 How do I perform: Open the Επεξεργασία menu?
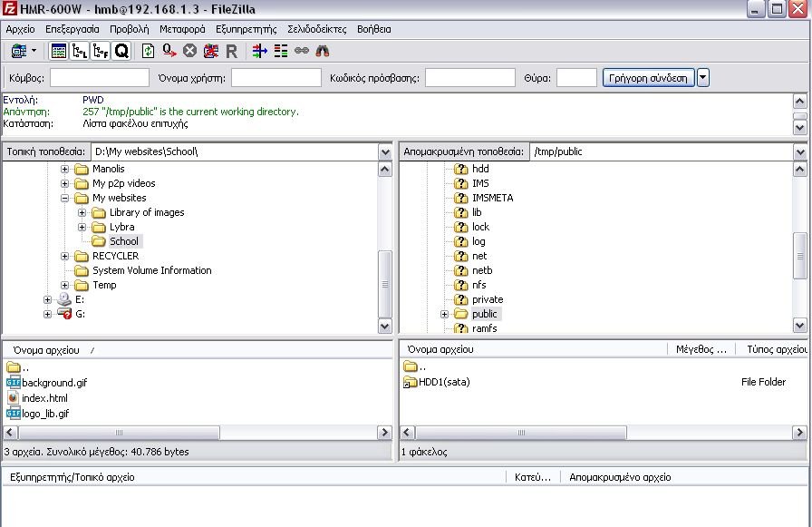tap(72, 29)
